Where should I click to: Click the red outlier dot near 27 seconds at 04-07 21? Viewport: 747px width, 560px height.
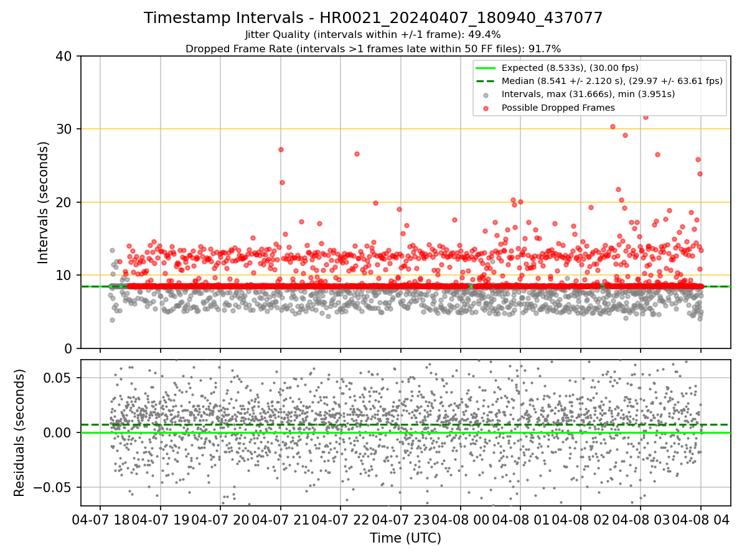coord(281,149)
